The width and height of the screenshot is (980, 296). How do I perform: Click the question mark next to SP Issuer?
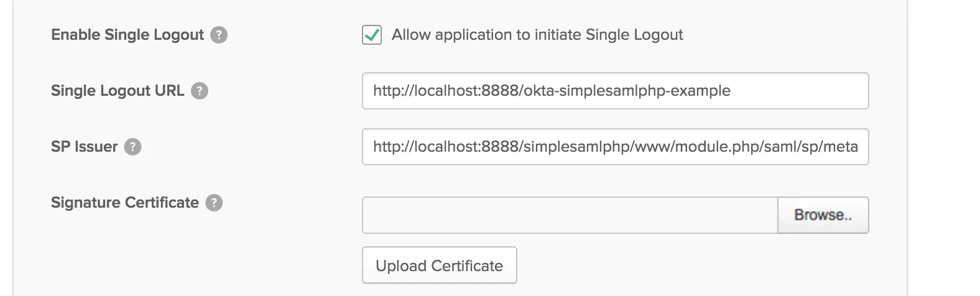coord(133,147)
